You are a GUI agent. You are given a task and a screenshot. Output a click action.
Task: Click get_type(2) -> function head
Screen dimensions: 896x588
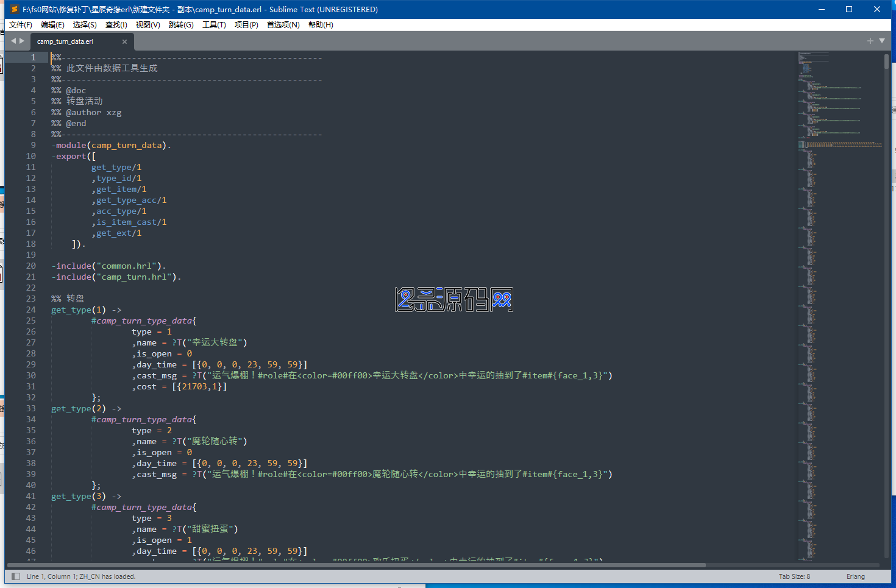pyautogui.click(x=86, y=408)
